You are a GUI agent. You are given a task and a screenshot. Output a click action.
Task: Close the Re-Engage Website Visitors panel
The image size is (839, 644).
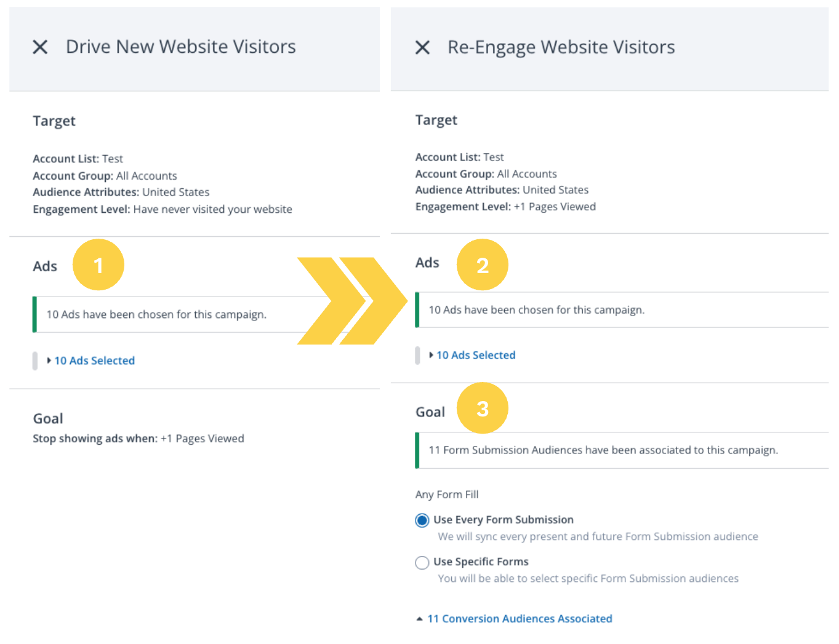pos(422,47)
